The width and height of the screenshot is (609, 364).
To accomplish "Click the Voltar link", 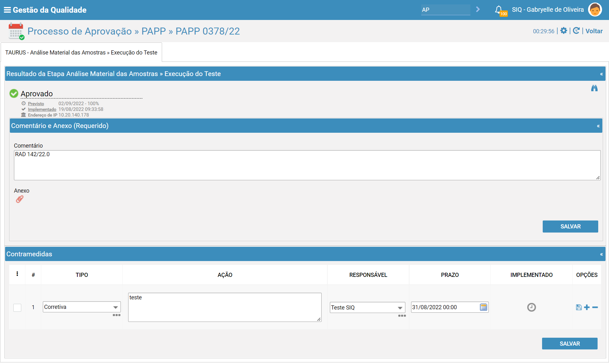I will click(594, 31).
